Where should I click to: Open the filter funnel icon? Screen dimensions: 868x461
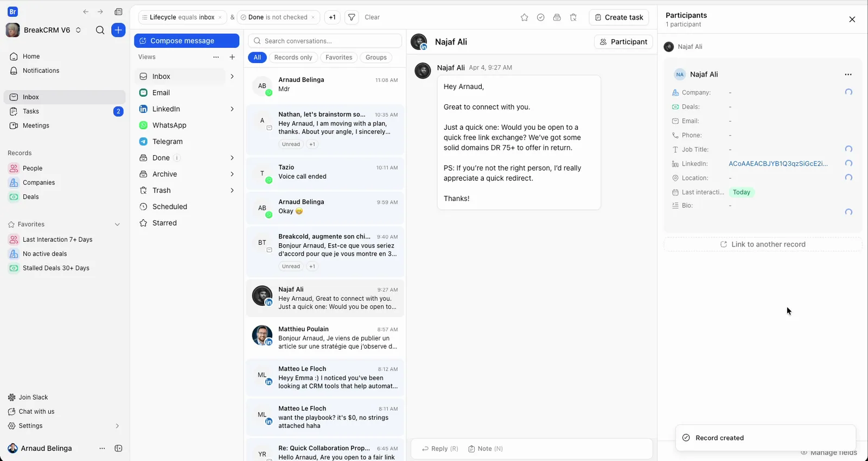point(352,17)
